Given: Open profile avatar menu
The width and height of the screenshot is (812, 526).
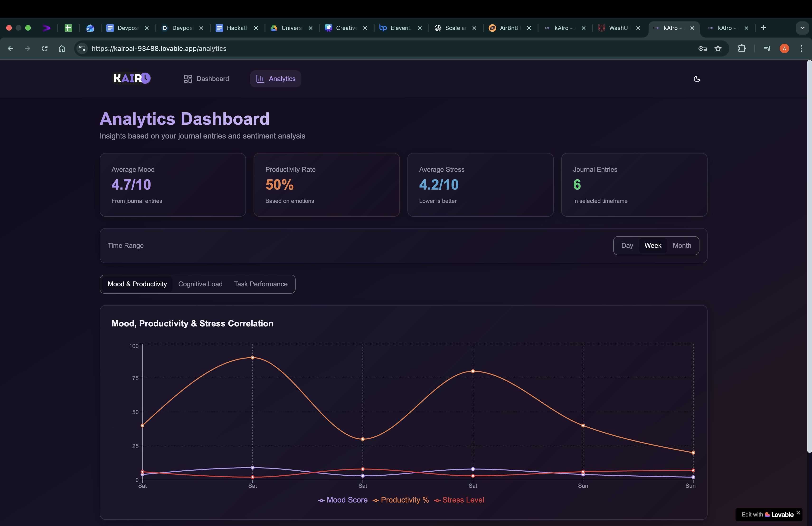Looking at the screenshot, I should 784,48.
